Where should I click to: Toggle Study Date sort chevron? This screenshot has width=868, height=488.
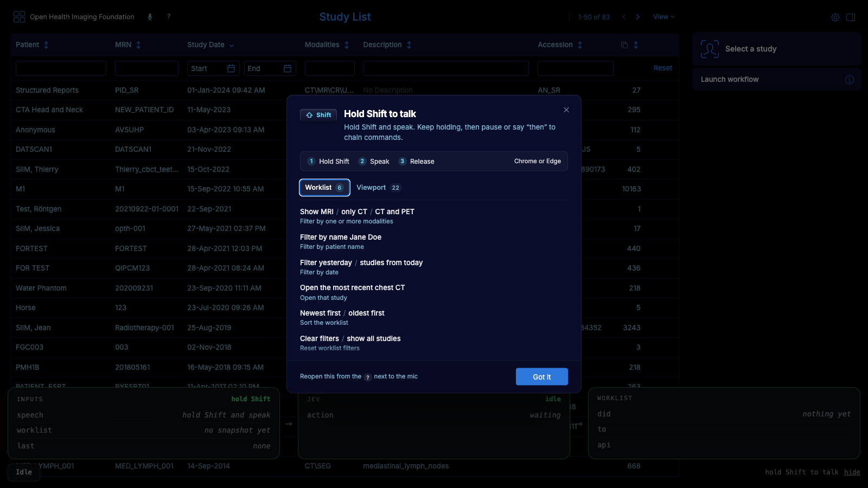tap(232, 46)
